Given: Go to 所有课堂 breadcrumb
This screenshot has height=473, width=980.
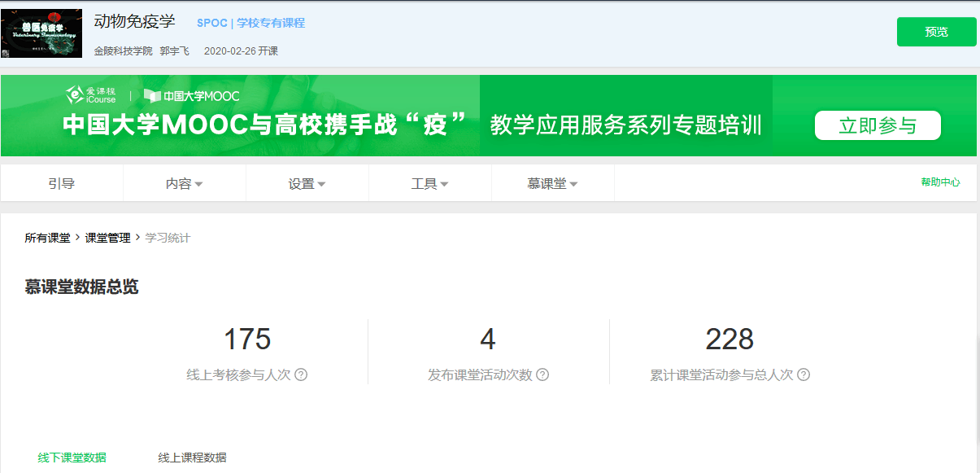Looking at the screenshot, I should click(47, 239).
